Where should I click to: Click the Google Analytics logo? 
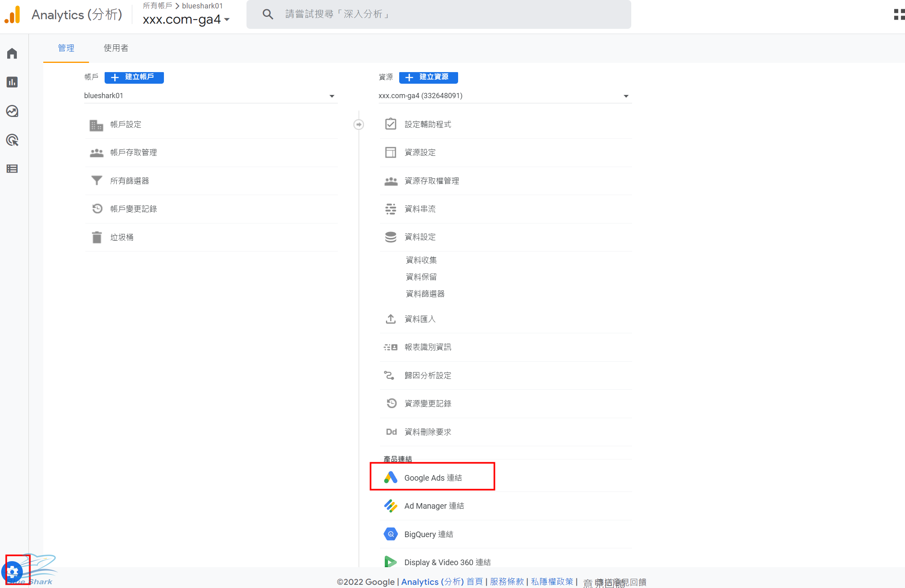[x=12, y=15]
